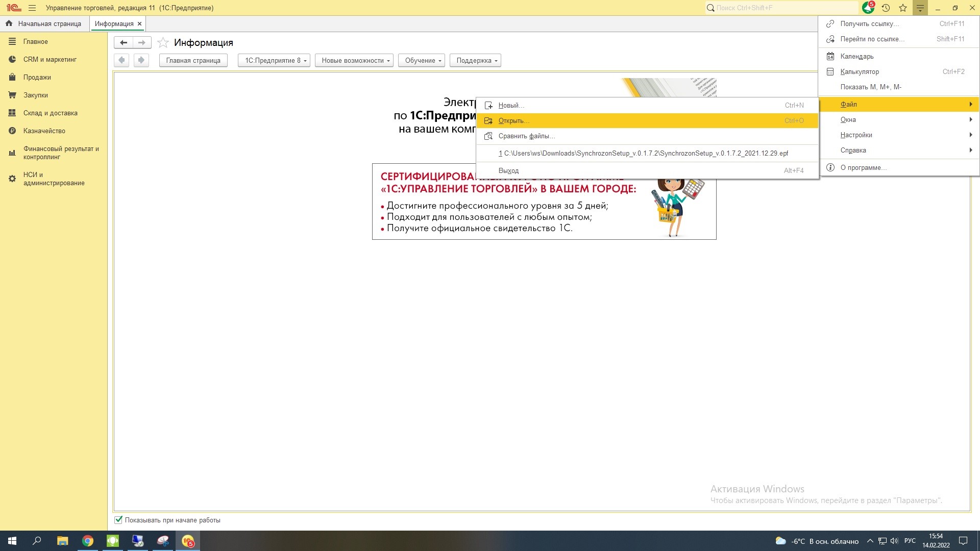Choose Сравнить файлы… menu item
The image size is (980, 551).
point(526,136)
